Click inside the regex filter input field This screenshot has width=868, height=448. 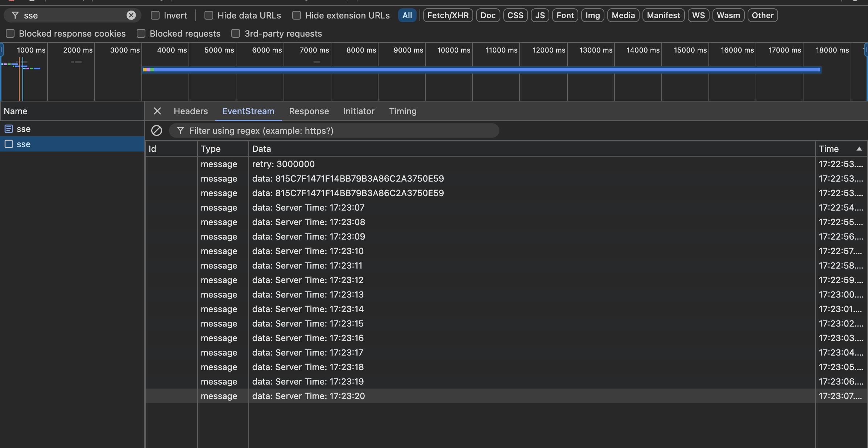[x=326, y=130]
